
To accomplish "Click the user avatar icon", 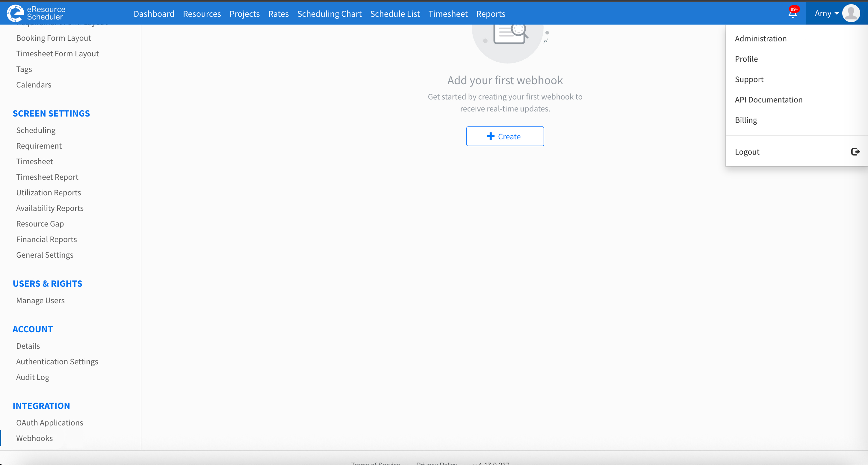I will point(851,13).
